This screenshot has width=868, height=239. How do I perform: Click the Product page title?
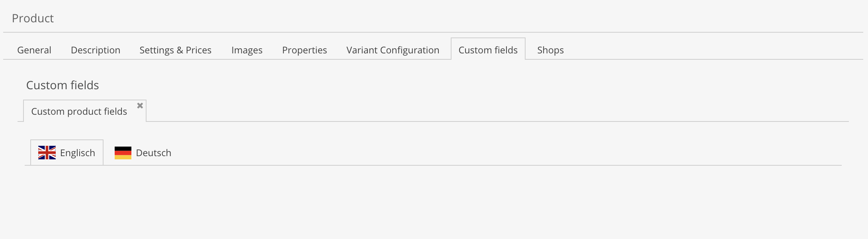click(33, 18)
